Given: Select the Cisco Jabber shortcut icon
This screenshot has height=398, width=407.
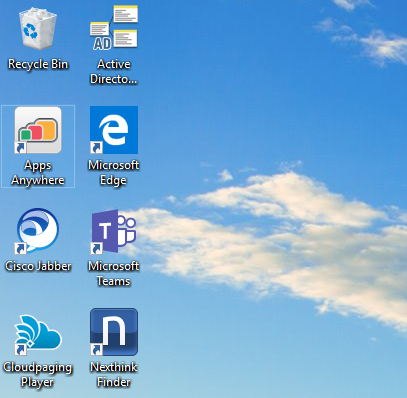Looking at the screenshot, I should click(37, 231).
